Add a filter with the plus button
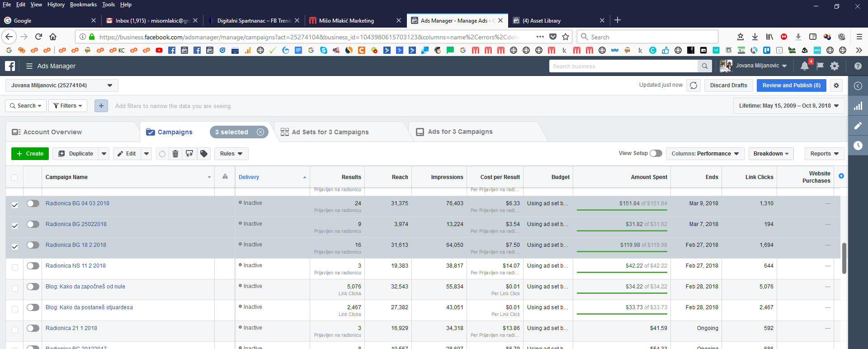The height and width of the screenshot is (349, 868). coord(101,106)
